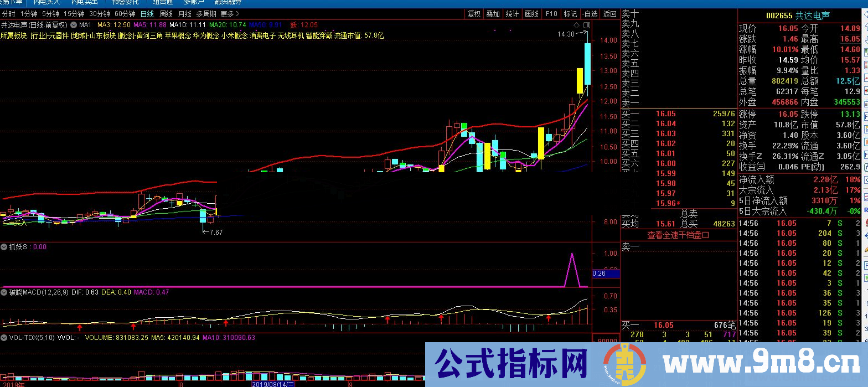
Task: Click the 妖: 12.05 indicator value
Action: click(304, 25)
